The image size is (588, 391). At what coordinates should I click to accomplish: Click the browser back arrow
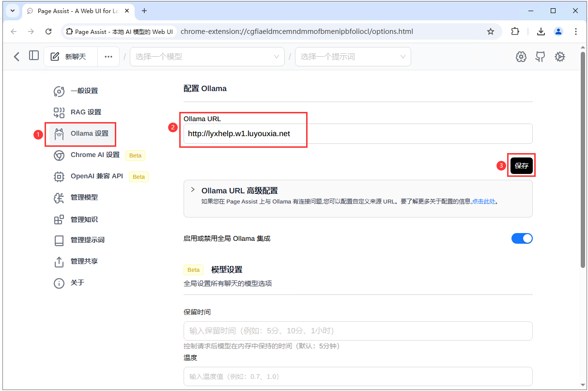click(14, 31)
